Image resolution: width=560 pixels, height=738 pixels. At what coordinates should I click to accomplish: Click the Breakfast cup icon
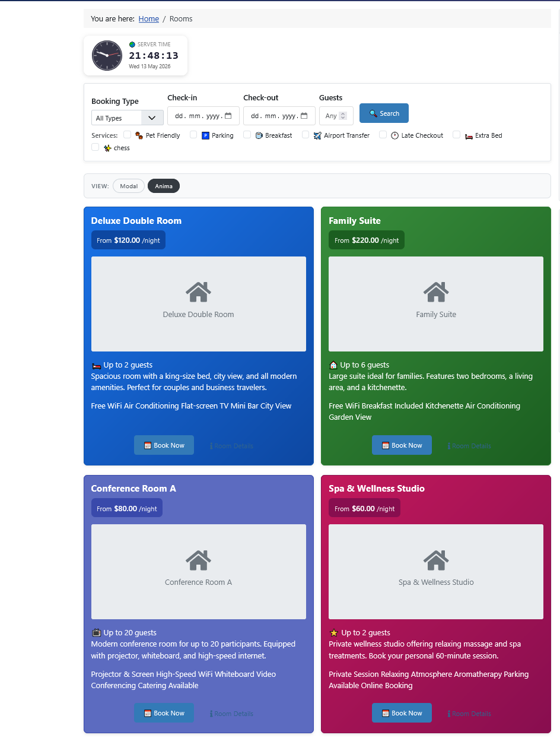tap(259, 135)
